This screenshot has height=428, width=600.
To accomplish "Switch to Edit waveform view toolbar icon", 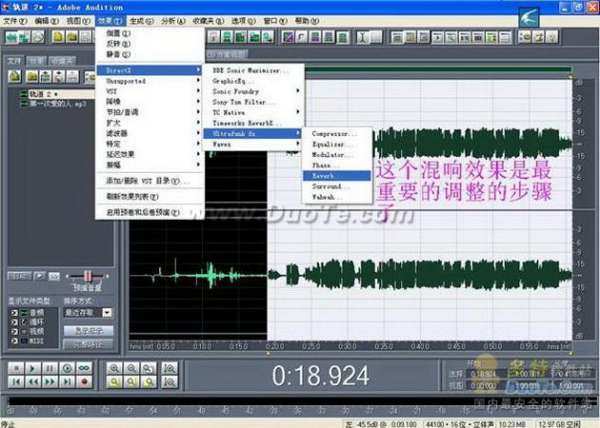I will [11, 37].
